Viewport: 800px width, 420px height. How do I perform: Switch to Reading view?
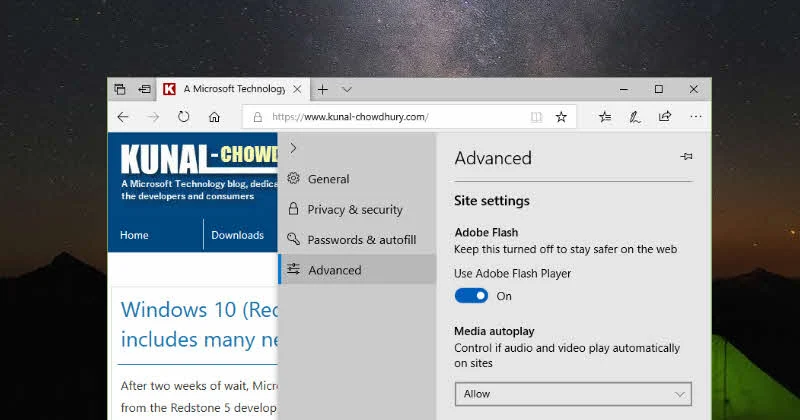pos(536,117)
